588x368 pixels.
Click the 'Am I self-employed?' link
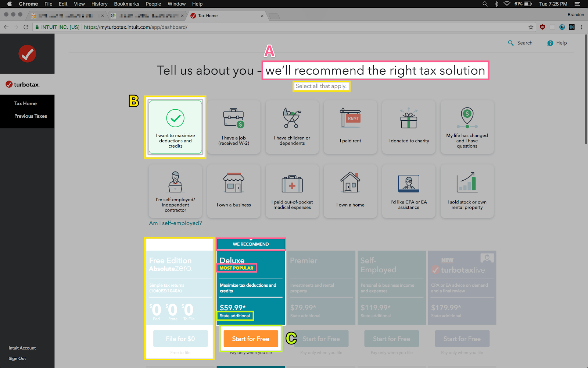pyautogui.click(x=175, y=223)
